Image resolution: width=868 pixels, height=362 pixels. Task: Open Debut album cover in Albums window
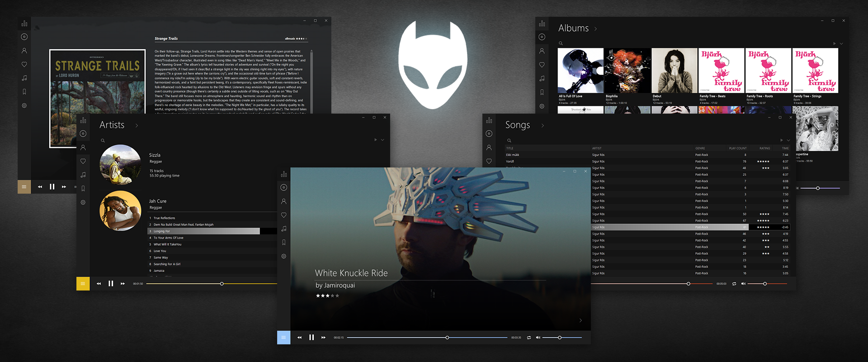(674, 71)
